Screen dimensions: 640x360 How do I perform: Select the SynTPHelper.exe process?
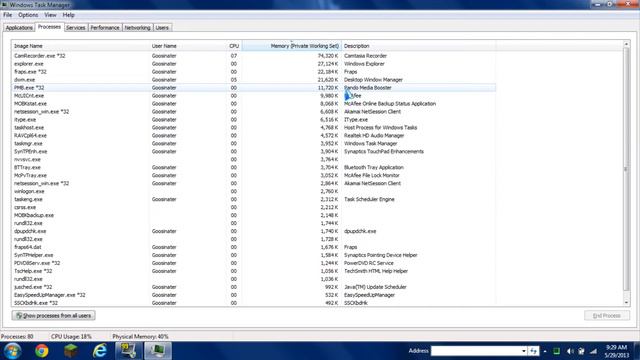point(254,255)
